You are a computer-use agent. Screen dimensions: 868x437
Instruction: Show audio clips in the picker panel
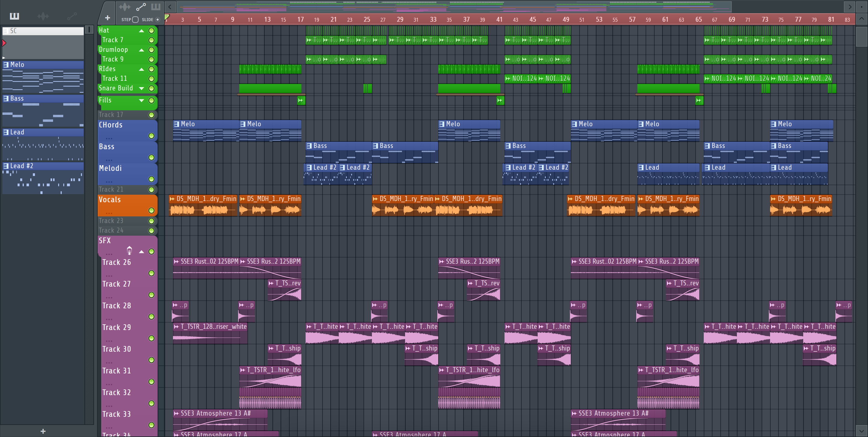click(43, 16)
